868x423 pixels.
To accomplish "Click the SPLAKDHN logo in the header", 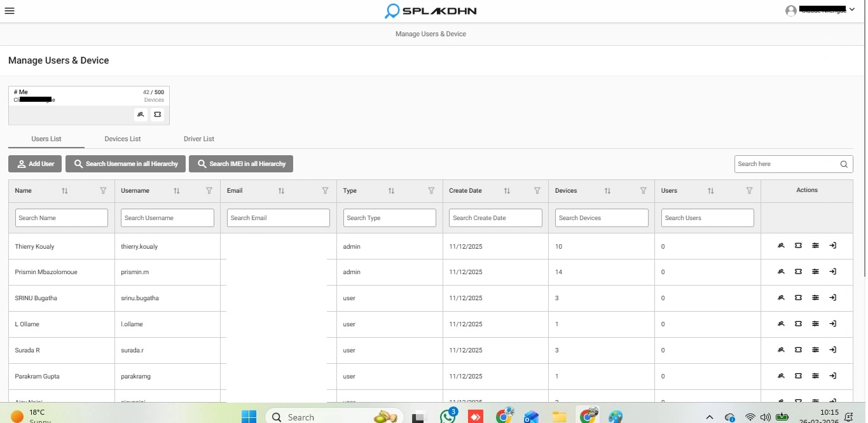I will pos(431,11).
